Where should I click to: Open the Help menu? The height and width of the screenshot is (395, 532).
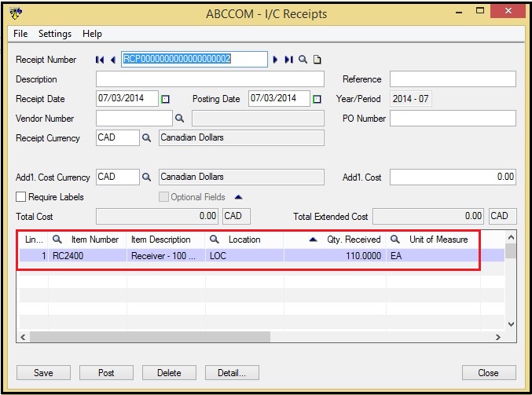92,34
